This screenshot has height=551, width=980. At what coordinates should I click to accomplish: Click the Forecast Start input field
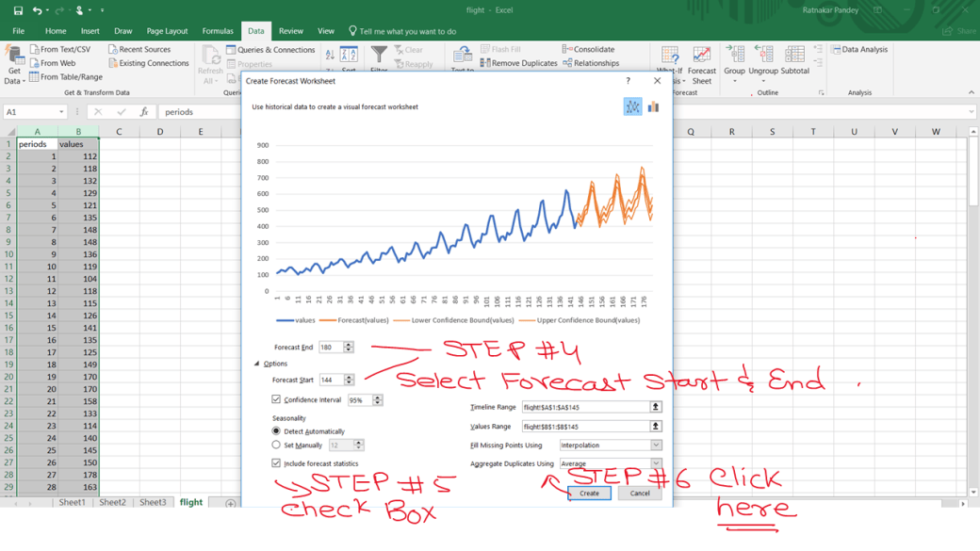(x=332, y=380)
